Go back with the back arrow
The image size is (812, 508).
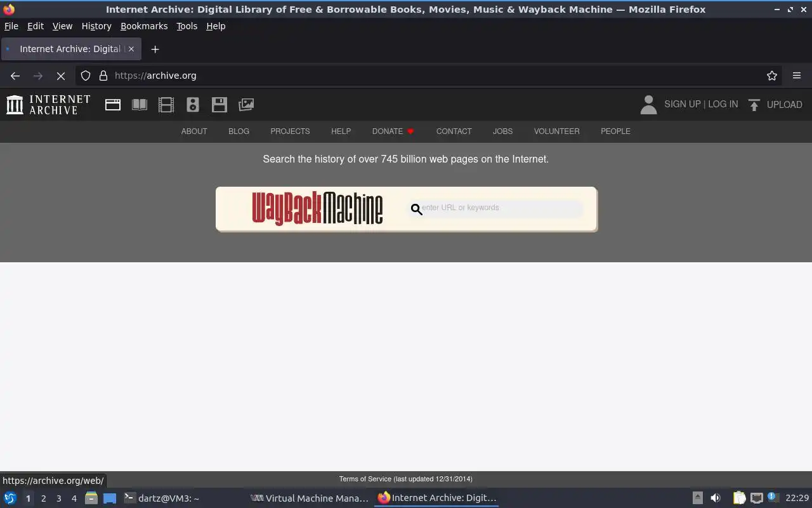coord(15,76)
